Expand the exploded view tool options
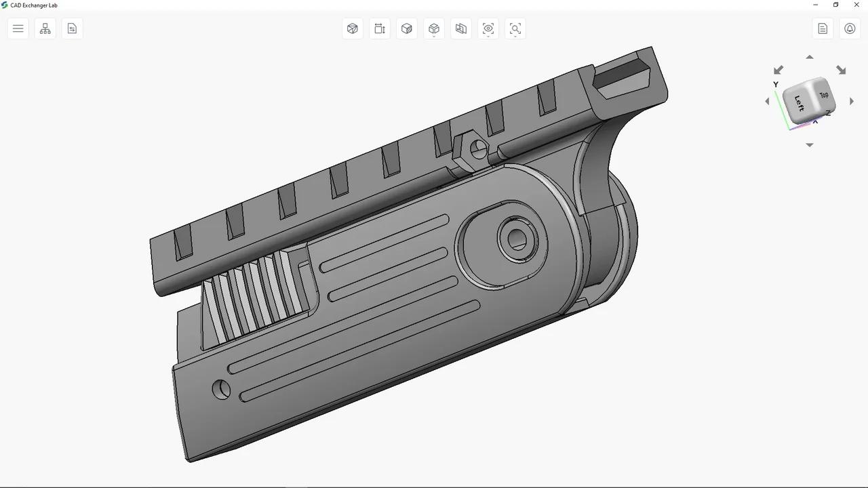 point(434,35)
